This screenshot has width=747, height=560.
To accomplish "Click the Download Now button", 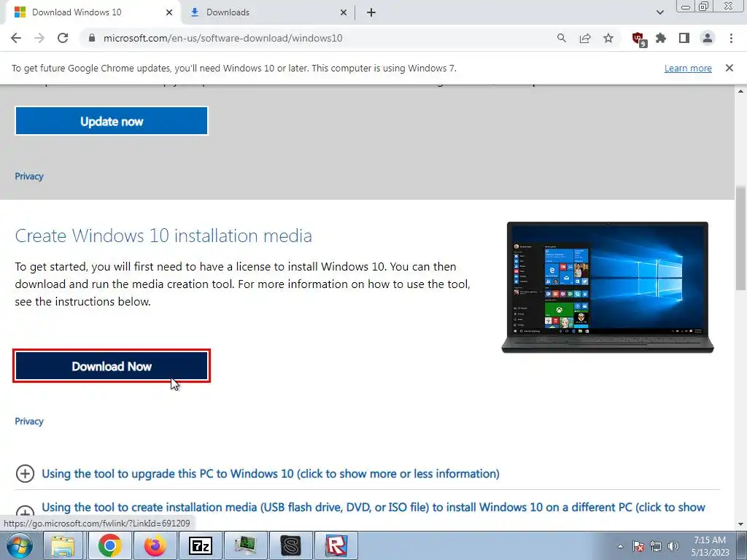I will click(112, 366).
